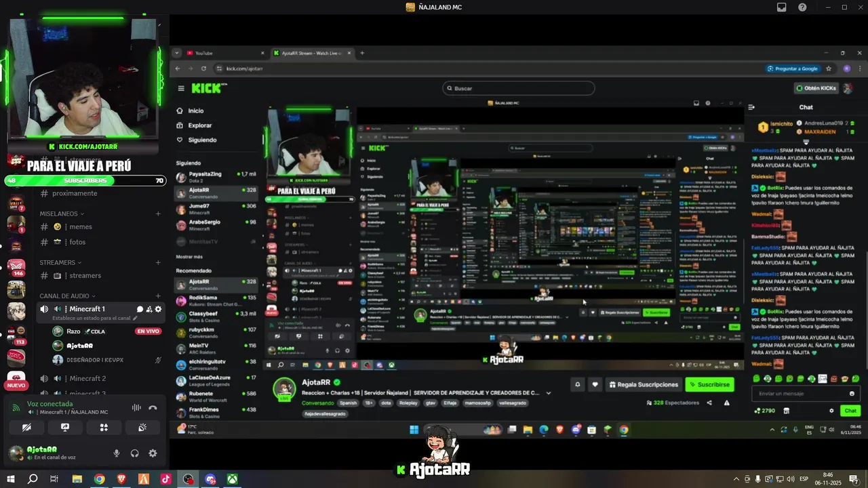The image size is (868, 488).
Task: Open Siguiendo in Kick sidebar
Action: [196, 140]
